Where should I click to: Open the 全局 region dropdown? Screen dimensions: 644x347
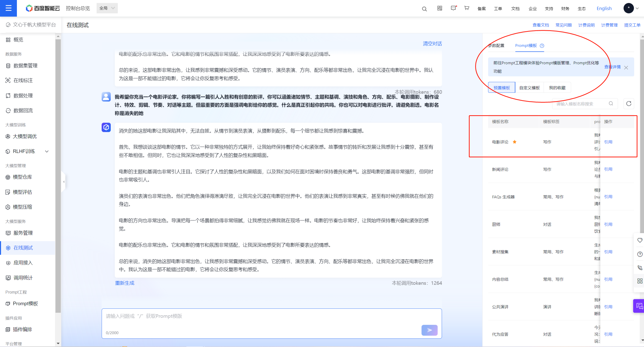tap(107, 8)
